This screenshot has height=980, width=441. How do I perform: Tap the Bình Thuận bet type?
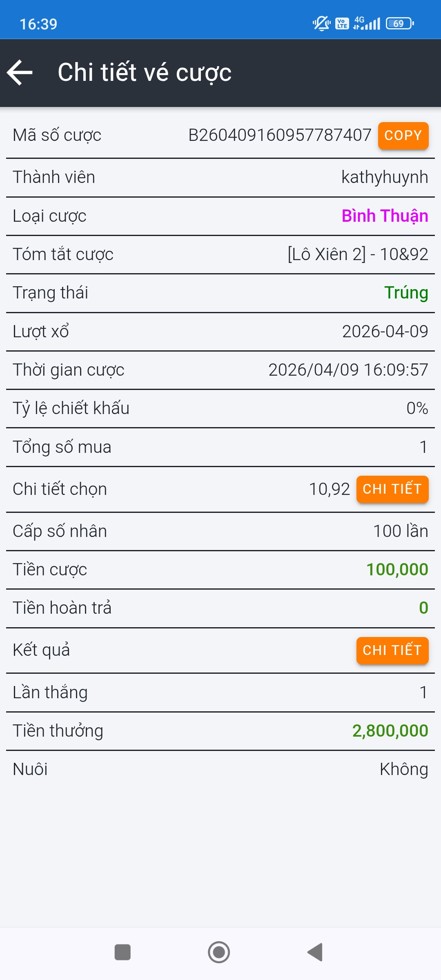[385, 216]
